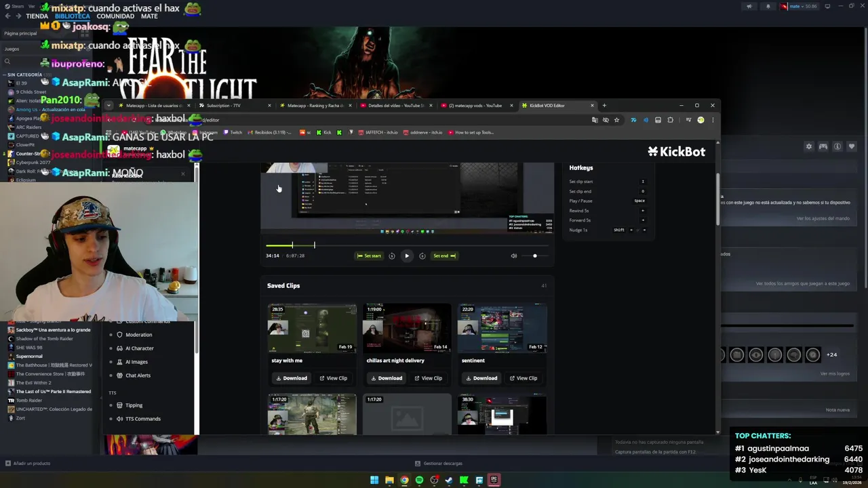The width and height of the screenshot is (868, 488).
Task: Select 'Supernormal' in Steam library
Action: pos(29,356)
